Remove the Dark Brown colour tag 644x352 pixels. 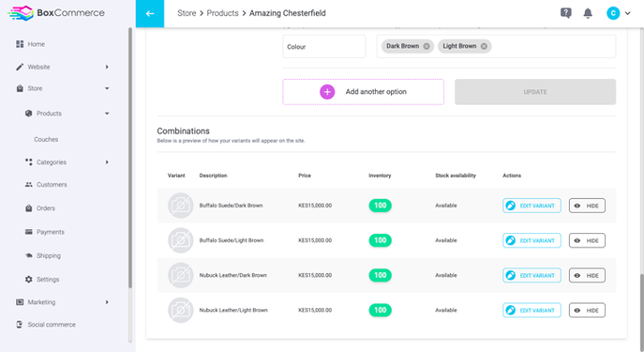pos(427,46)
